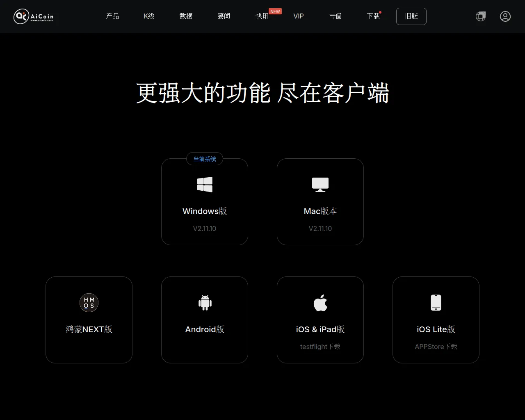Select the iOS Lite版 download
This screenshot has height=420, width=525.
pos(436,329)
